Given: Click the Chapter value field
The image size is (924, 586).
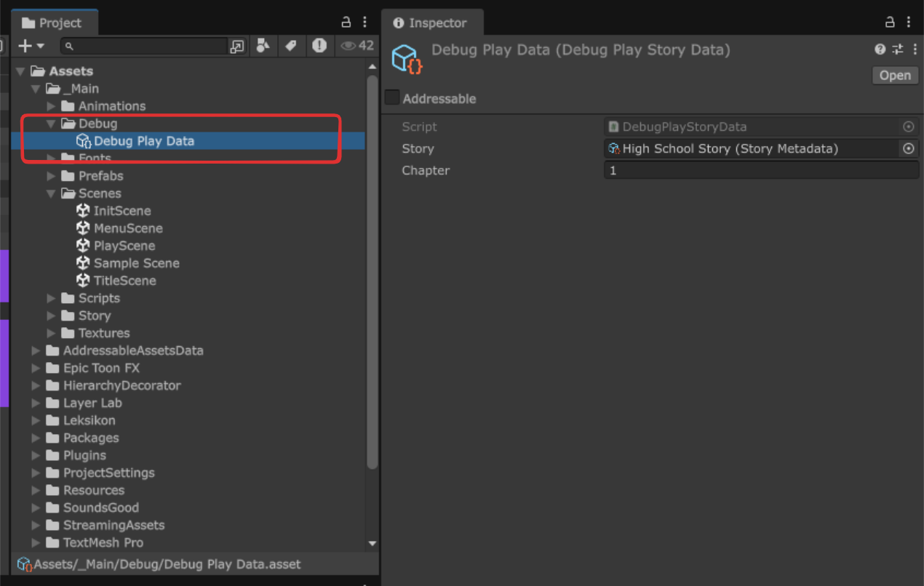Looking at the screenshot, I should tap(757, 170).
